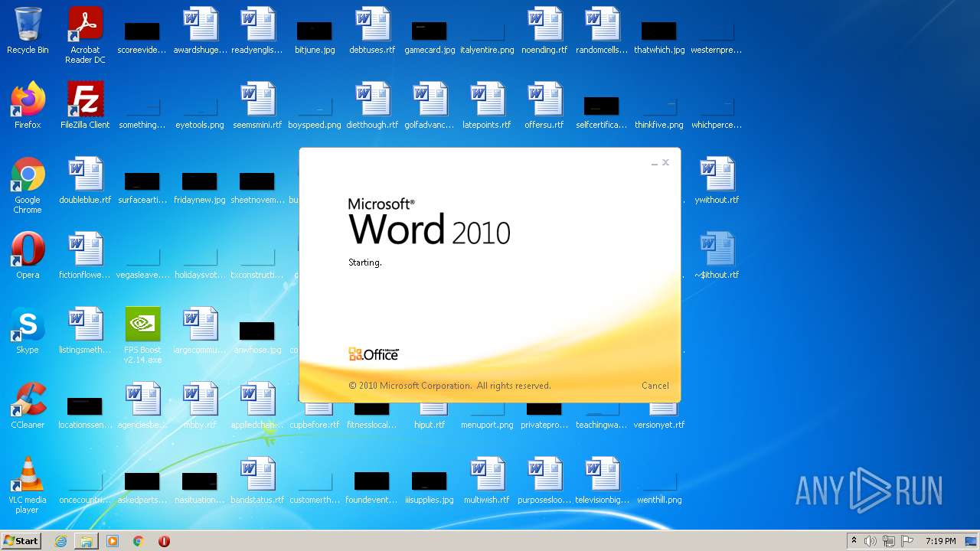Open VLC media player shortcut
This screenshot has width=980, height=551.
click(x=28, y=474)
